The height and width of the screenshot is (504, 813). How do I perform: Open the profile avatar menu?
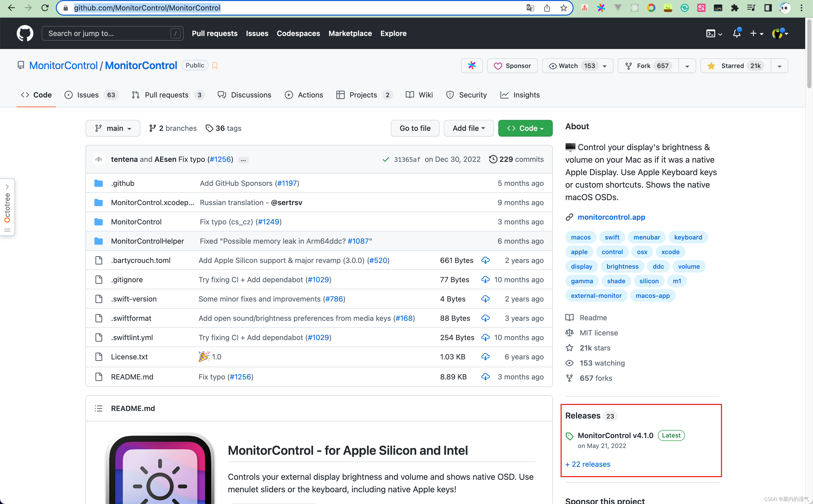pyautogui.click(x=780, y=33)
